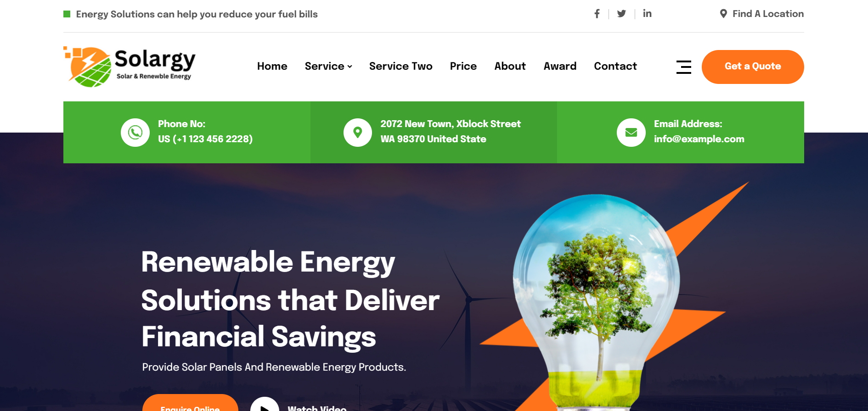Play the Watch Video button
The image size is (868, 411).
tap(265, 405)
